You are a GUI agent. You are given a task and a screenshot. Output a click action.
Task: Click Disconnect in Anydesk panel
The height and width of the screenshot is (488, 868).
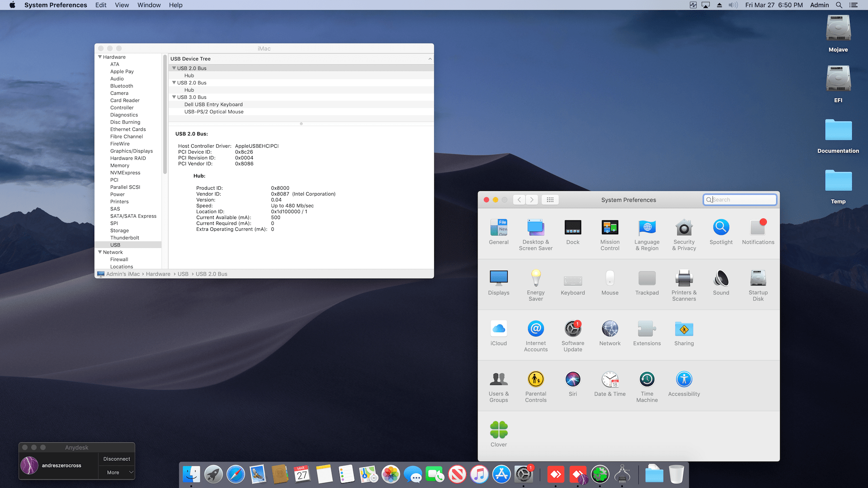point(116,459)
